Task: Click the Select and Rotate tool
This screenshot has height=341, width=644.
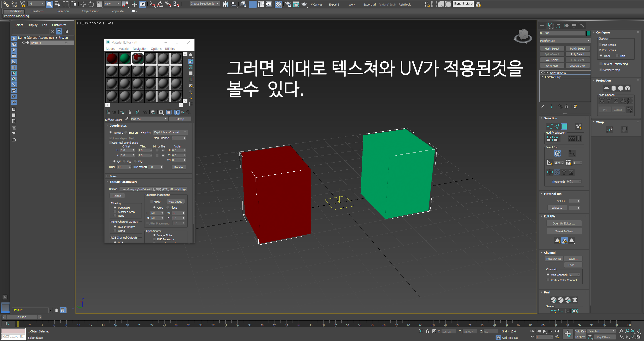Action: point(91,4)
